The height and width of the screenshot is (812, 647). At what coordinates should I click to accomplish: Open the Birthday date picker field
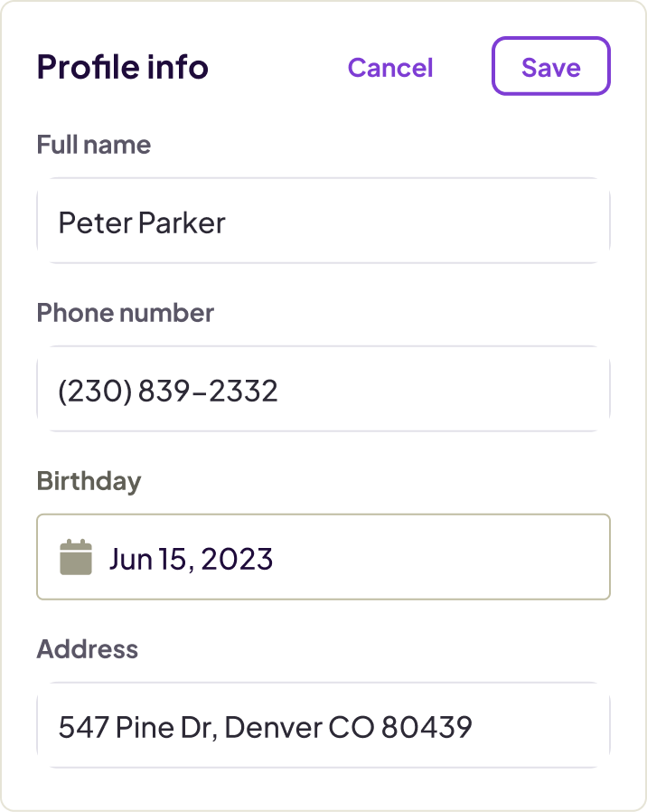[x=323, y=557]
